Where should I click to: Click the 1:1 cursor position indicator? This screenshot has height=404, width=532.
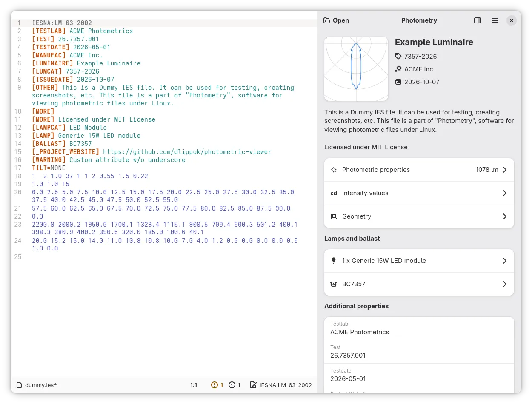click(x=194, y=385)
